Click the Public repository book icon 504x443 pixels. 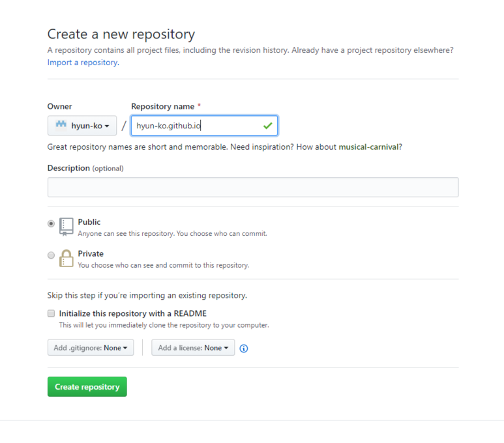tap(67, 226)
